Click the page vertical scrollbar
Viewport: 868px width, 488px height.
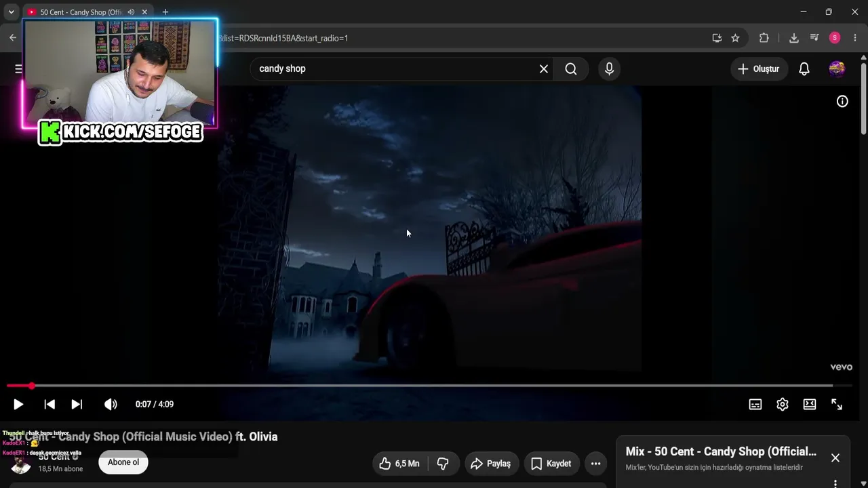point(863,98)
